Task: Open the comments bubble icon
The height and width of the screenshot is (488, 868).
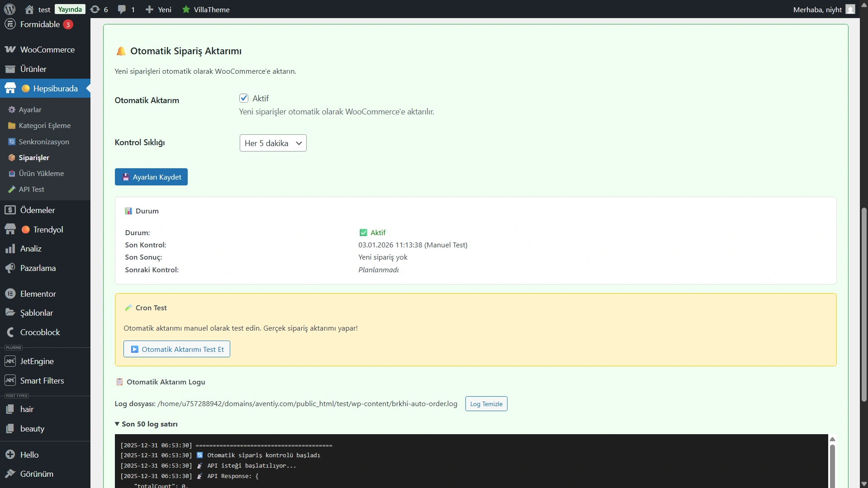Action: [122, 9]
